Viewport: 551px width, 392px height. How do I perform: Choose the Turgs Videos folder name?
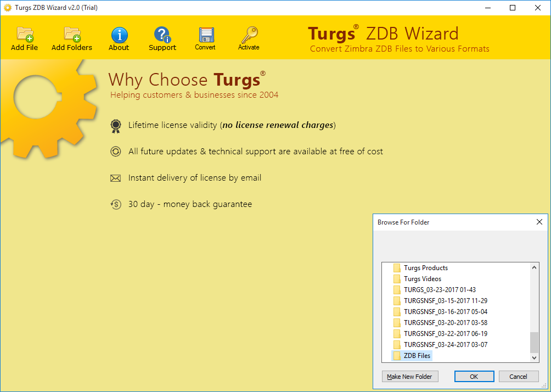point(423,279)
